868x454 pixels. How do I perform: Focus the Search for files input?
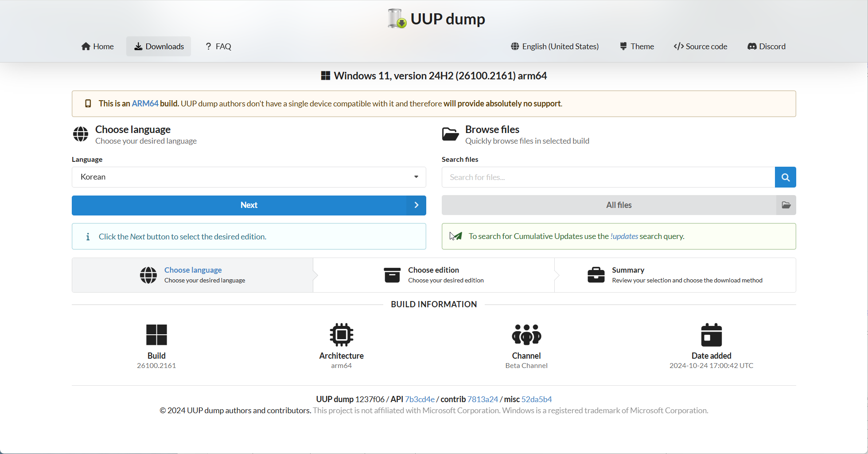tap(608, 177)
